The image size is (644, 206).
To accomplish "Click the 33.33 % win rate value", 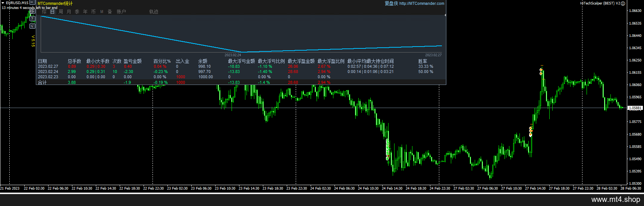I will tap(425, 66).
